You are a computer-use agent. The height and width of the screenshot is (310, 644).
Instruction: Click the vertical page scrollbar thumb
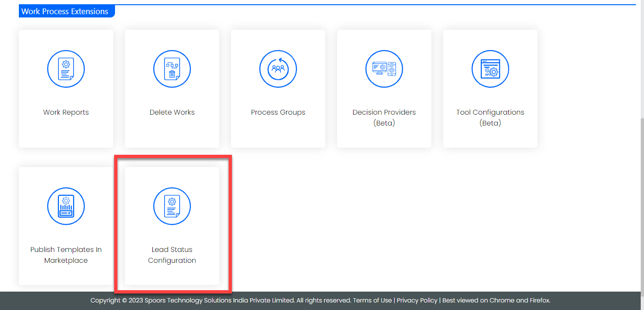pyautogui.click(x=641, y=203)
